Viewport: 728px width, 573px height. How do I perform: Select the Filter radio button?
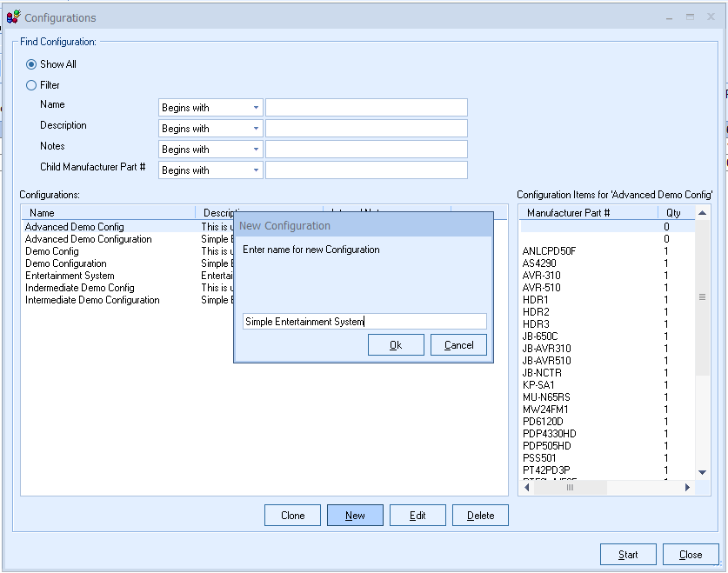[32, 85]
